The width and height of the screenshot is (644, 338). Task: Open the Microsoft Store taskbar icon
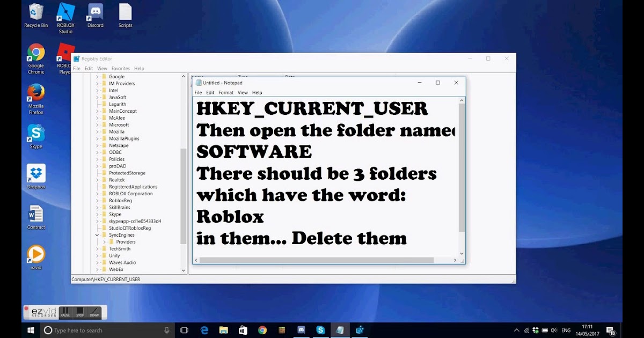click(x=243, y=330)
